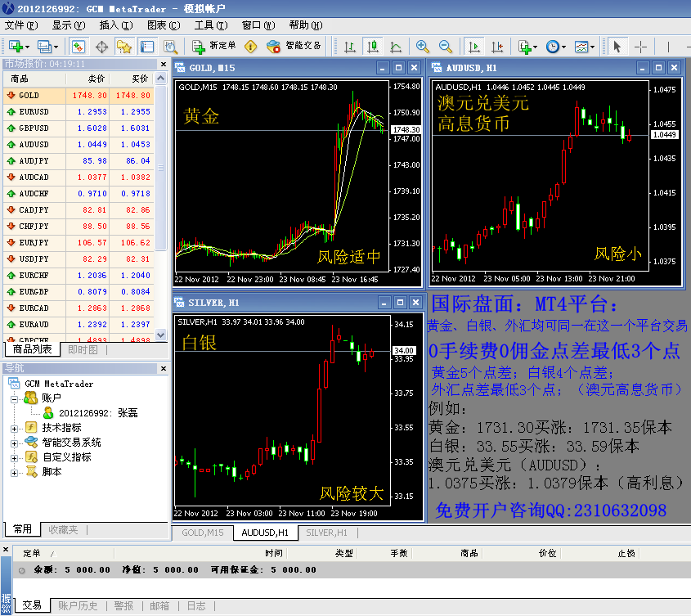
Task: Open the 文件(F) menu
Action: 21,25
